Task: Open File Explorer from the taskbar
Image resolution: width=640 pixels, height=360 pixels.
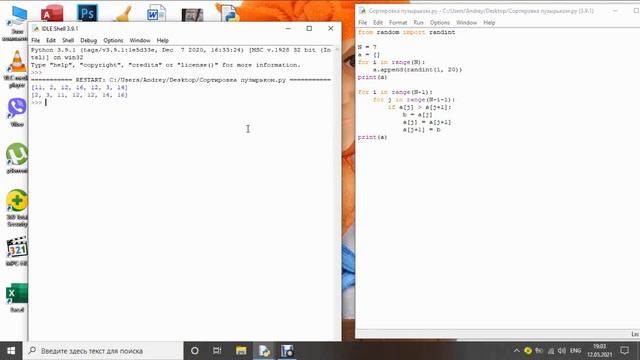Action: click(241, 351)
